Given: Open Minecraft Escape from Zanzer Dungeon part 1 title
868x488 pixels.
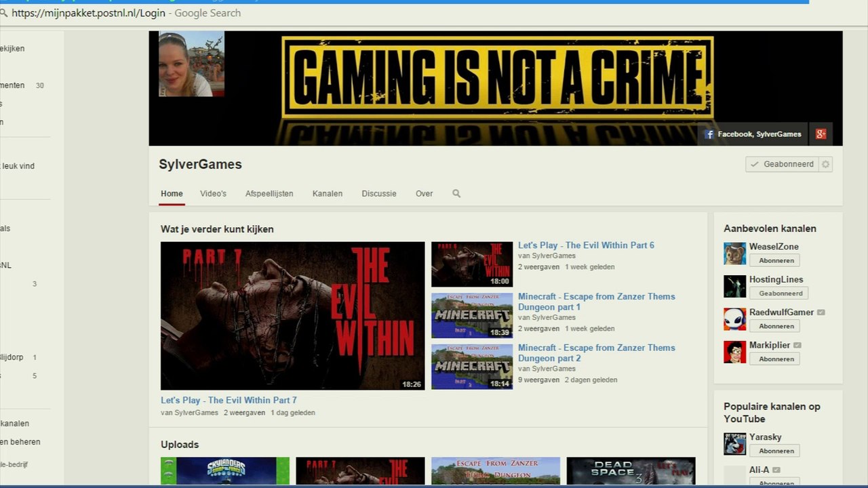Looking at the screenshot, I should (597, 302).
